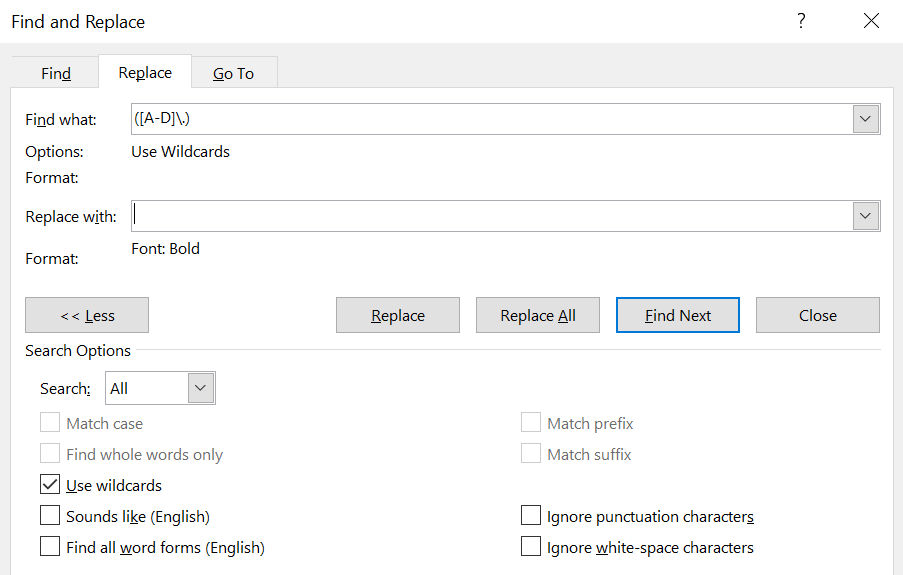Select the Replace tab

[x=145, y=72]
